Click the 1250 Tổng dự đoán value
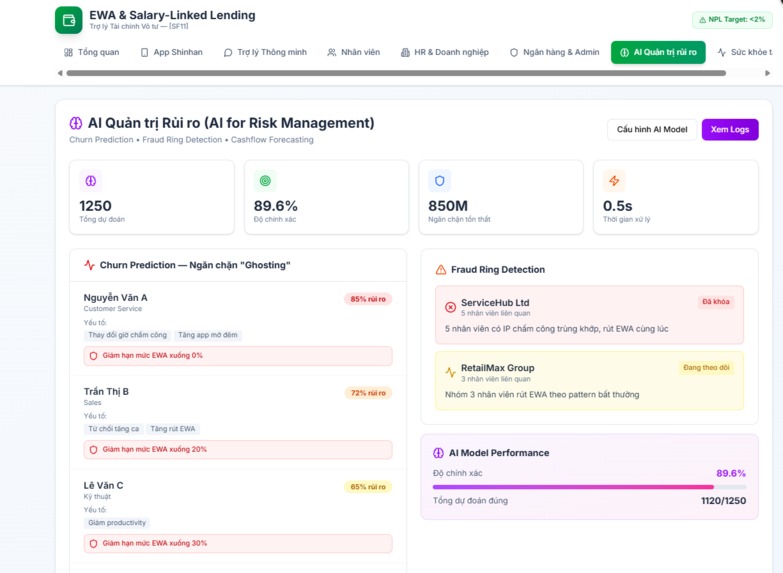This screenshot has height=573, width=783. (x=95, y=206)
